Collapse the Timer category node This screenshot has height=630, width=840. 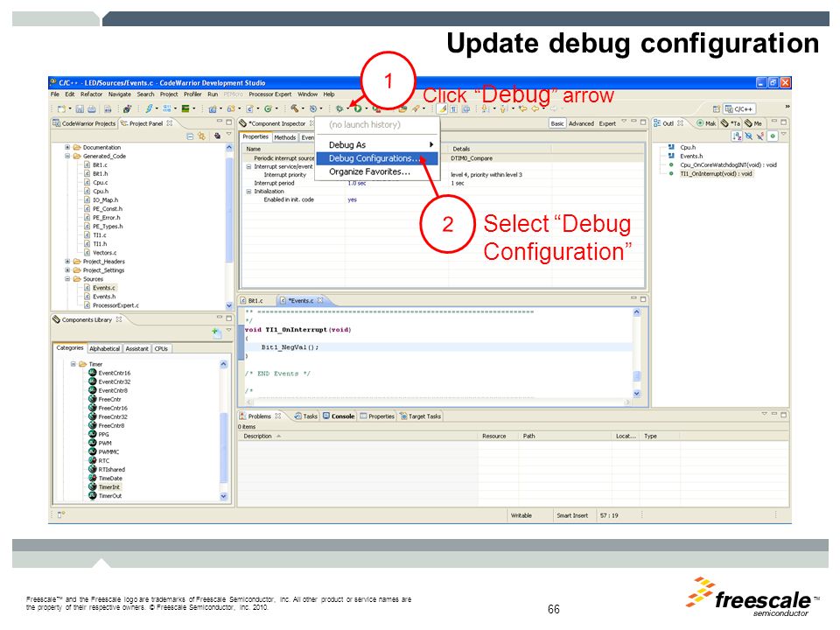pyautogui.click(x=73, y=364)
